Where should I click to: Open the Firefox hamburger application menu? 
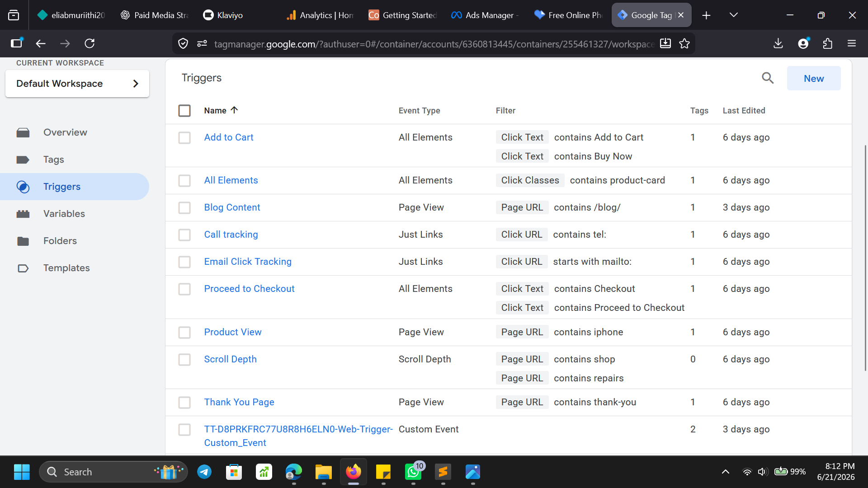[x=852, y=43]
